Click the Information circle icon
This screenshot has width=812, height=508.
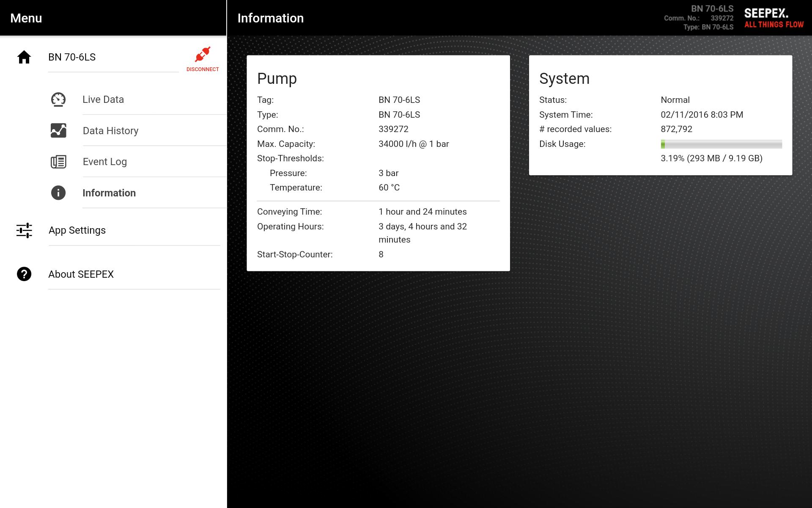[x=58, y=193]
